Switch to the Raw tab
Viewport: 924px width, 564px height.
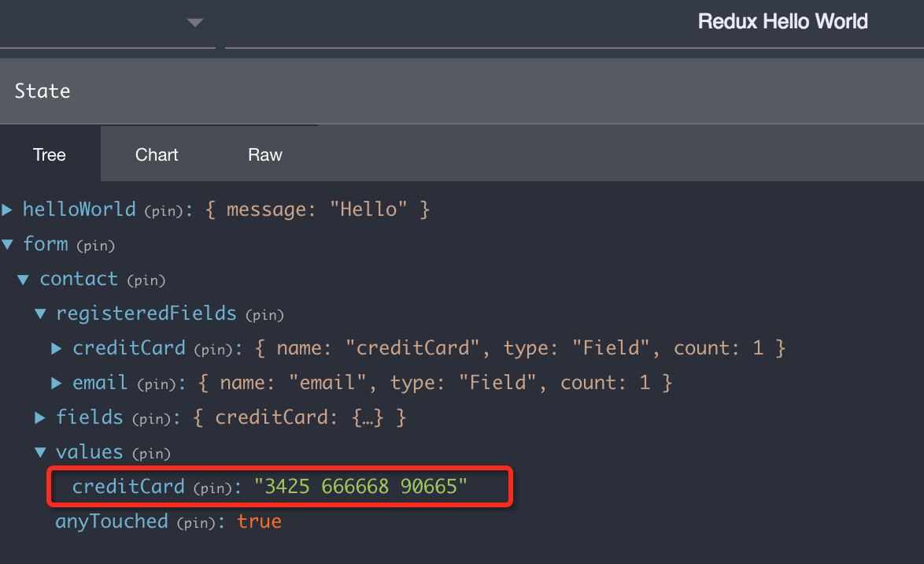[x=264, y=154]
